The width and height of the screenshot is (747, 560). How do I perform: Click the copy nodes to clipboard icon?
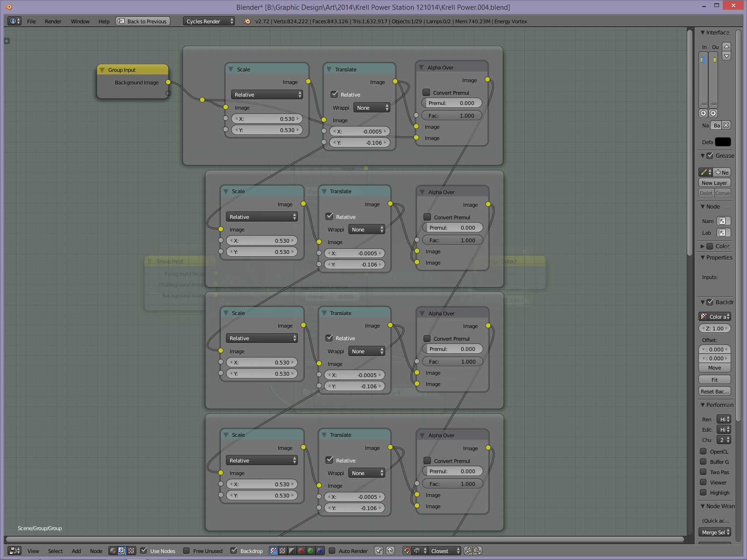468,551
